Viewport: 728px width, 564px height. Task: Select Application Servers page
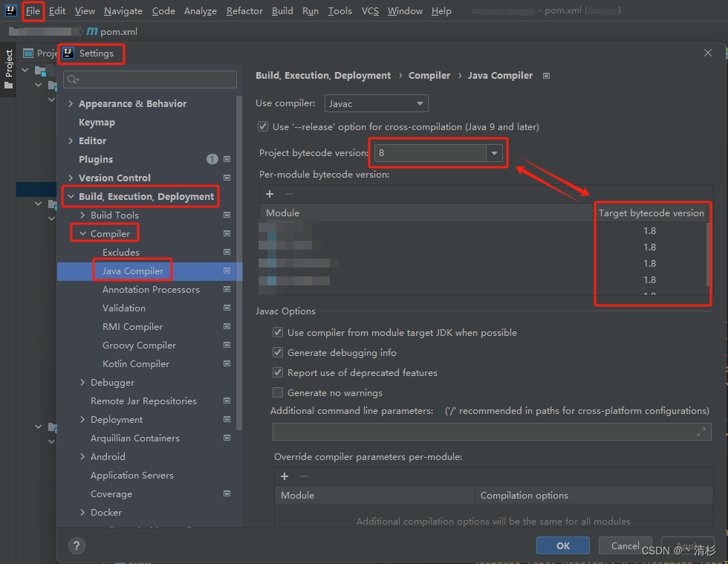click(x=132, y=476)
